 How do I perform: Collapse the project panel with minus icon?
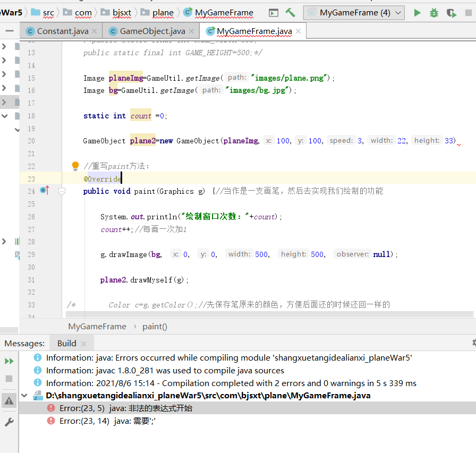[10, 31]
